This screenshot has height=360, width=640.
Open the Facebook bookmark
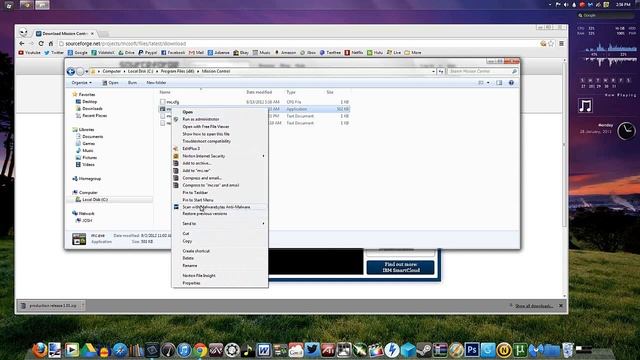(x=173, y=53)
